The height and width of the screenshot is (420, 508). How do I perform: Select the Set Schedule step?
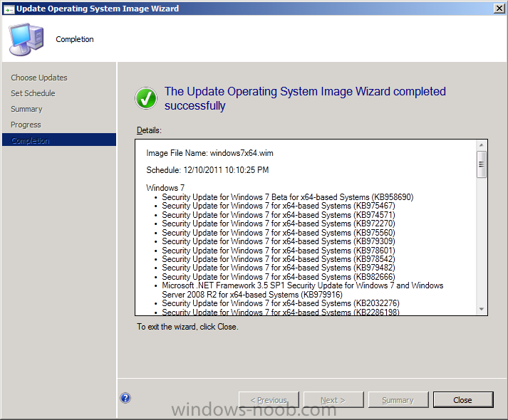[33, 93]
